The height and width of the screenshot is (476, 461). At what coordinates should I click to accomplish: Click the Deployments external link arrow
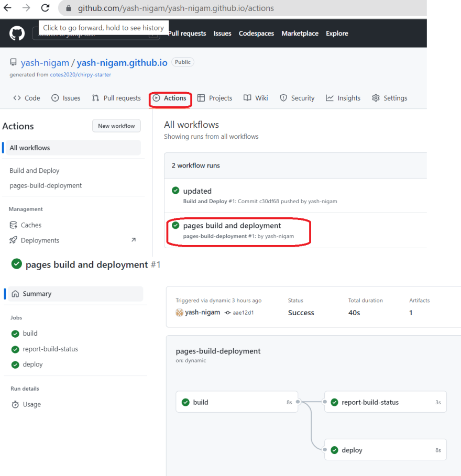point(133,240)
